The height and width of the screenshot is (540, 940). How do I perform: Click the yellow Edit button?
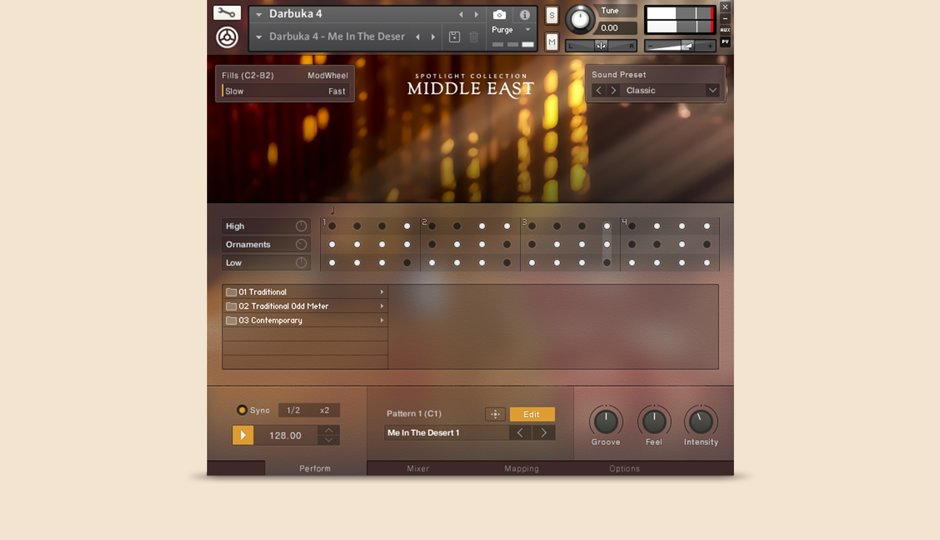tap(532, 414)
